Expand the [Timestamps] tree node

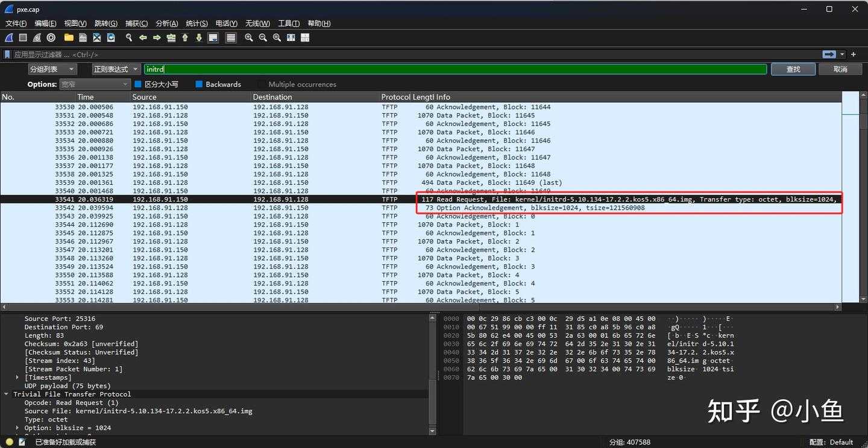pos(17,378)
